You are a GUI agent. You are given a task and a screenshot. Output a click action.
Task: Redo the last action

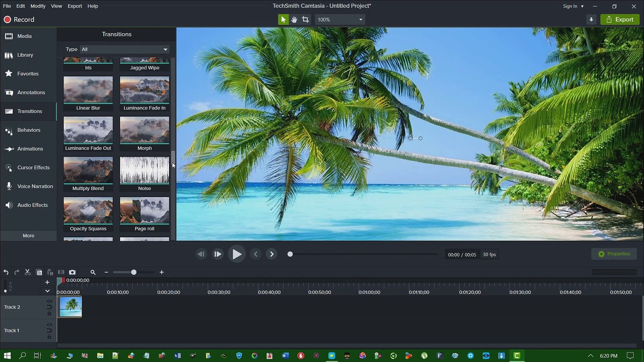(17, 272)
